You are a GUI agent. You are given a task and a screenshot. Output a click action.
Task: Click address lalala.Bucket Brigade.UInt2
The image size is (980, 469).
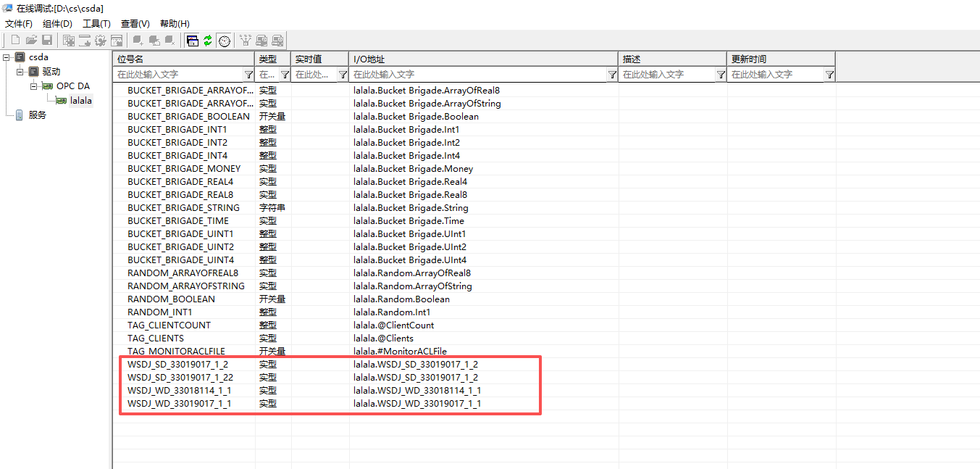pos(410,247)
